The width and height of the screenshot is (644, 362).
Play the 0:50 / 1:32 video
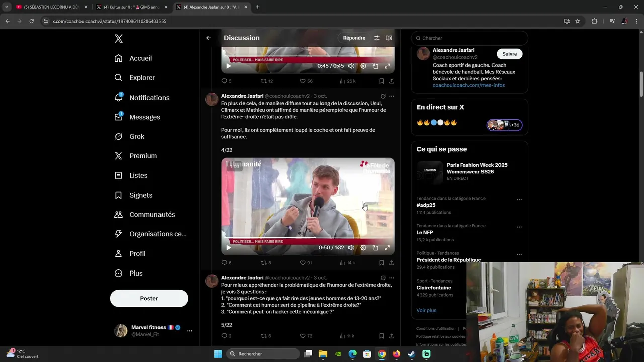229,248
